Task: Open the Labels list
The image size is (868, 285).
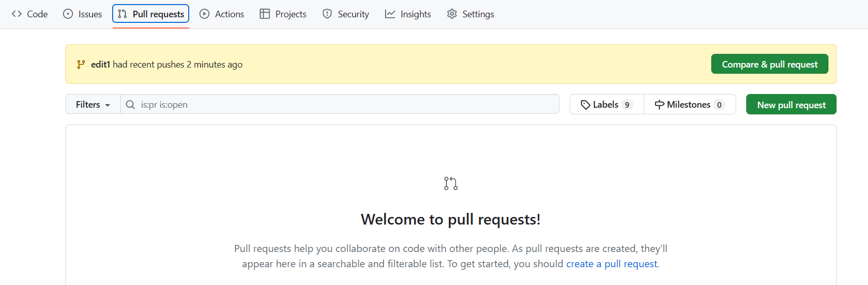Action: tap(607, 105)
